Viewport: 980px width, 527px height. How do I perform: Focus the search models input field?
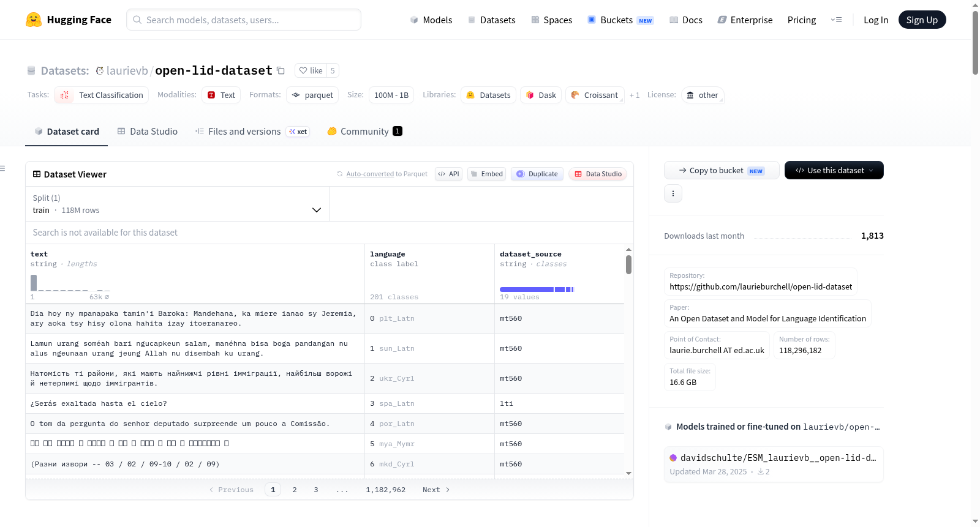244,20
